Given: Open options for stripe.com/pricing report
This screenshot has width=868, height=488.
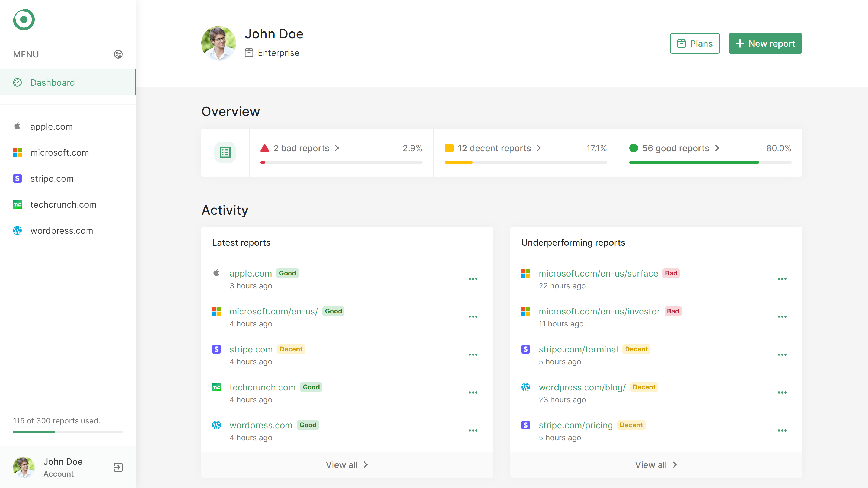Looking at the screenshot, I should [x=782, y=431].
